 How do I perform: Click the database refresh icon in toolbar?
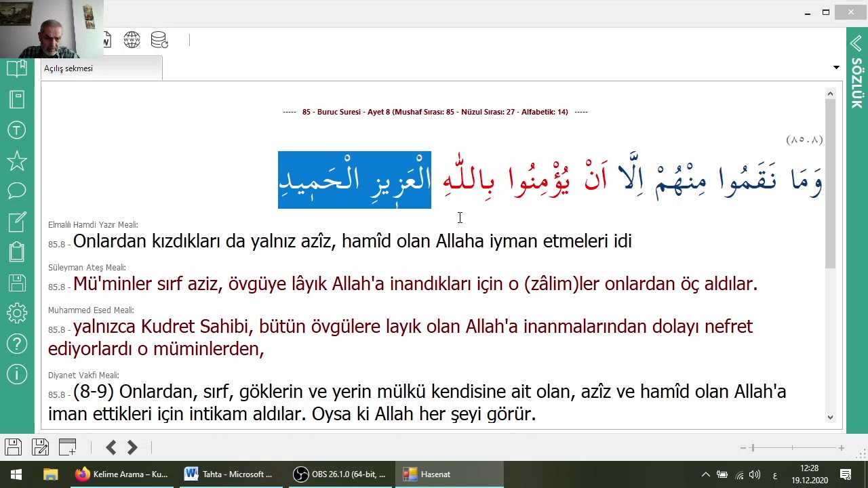pyautogui.click(x=159, y=40)
